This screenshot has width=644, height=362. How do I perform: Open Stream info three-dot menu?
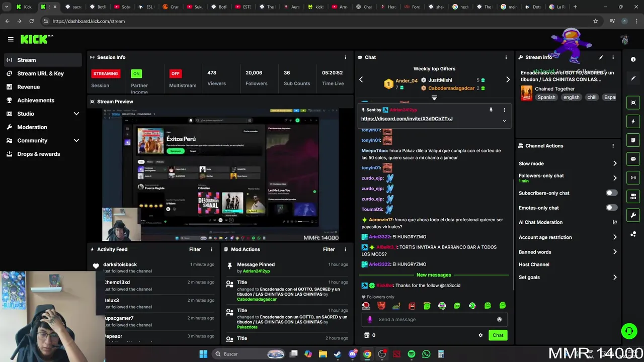[613, 57]
